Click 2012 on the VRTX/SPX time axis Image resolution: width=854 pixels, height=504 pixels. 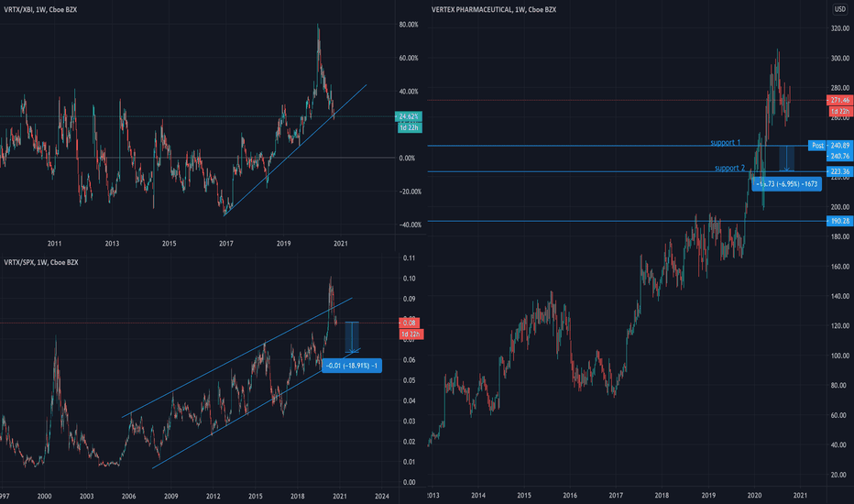click(213, 497)
